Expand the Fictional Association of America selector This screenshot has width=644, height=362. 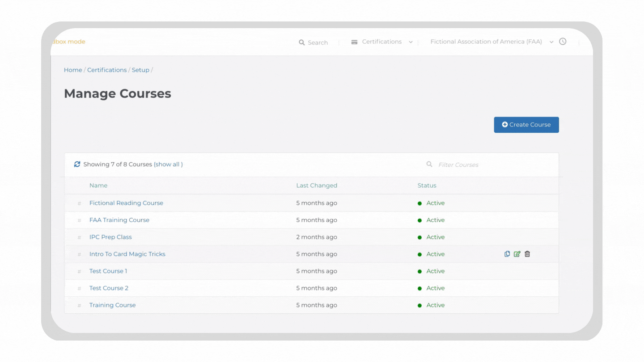(492, 42)
